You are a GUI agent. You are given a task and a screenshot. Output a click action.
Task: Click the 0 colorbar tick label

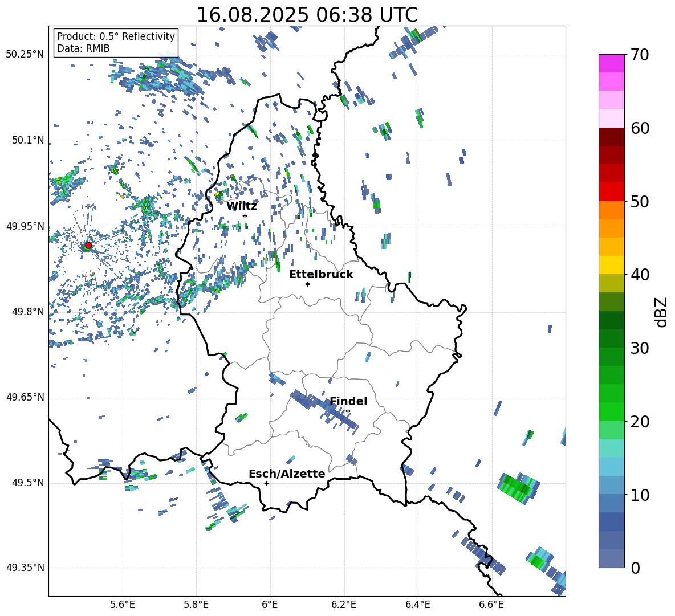[635, 568]
